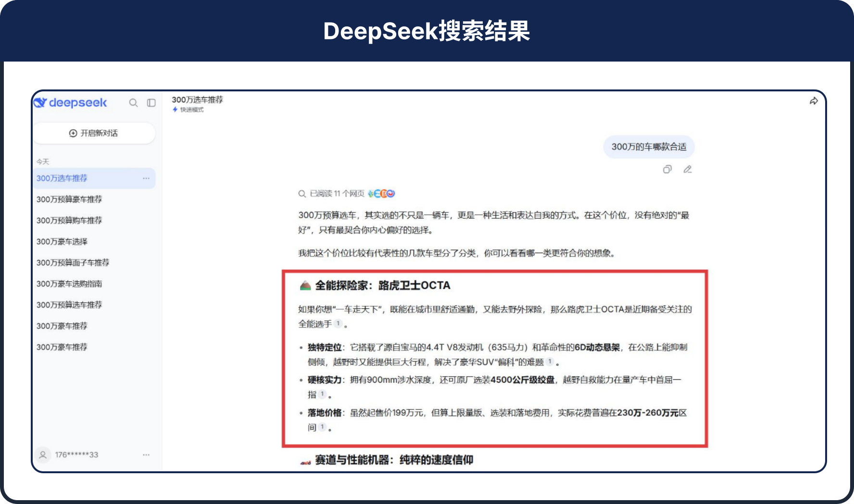Edit the user message with the pencil icon
The width and height of the screenshot is (854, 504).
pos(688,169)
